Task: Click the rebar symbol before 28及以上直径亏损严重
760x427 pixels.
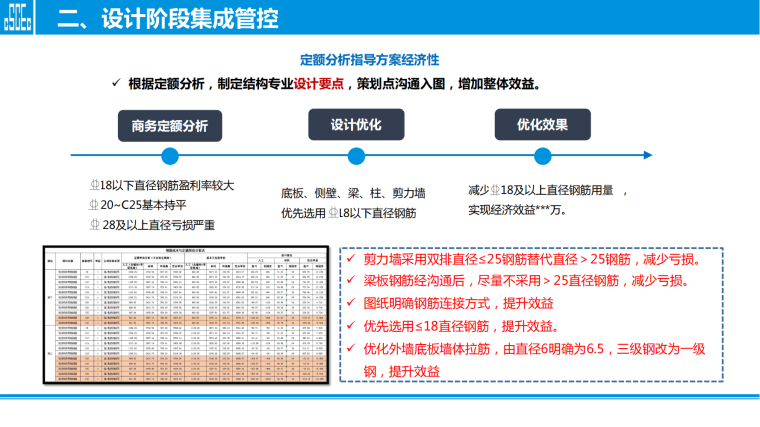Action: [94, 224]
